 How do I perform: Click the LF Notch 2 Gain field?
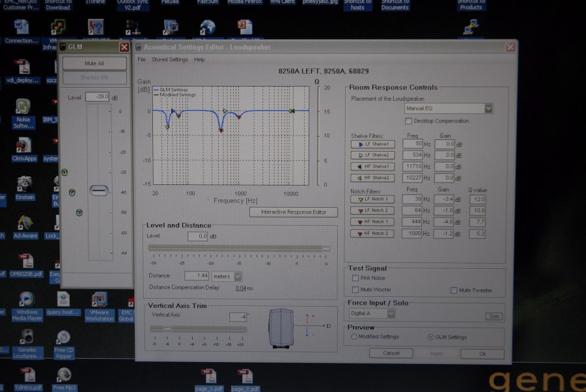(443, 211)
